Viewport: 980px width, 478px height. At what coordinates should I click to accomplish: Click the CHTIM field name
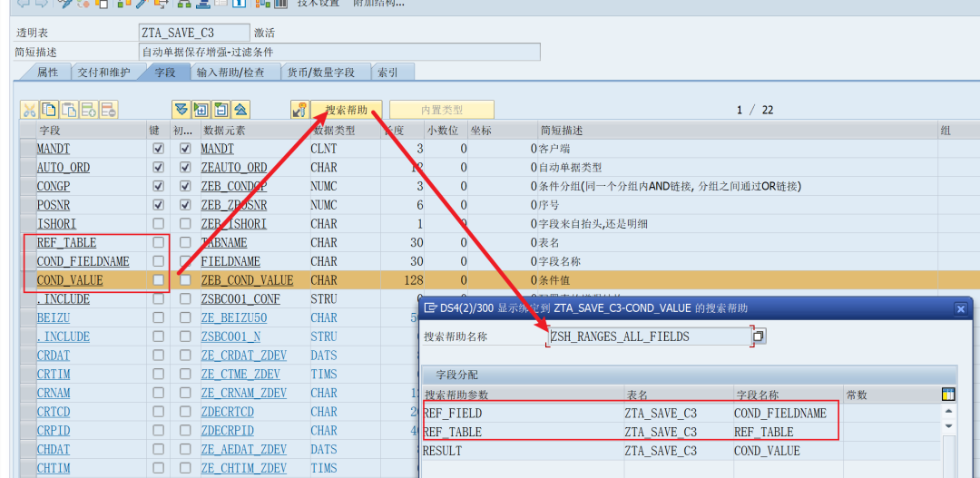54,467
